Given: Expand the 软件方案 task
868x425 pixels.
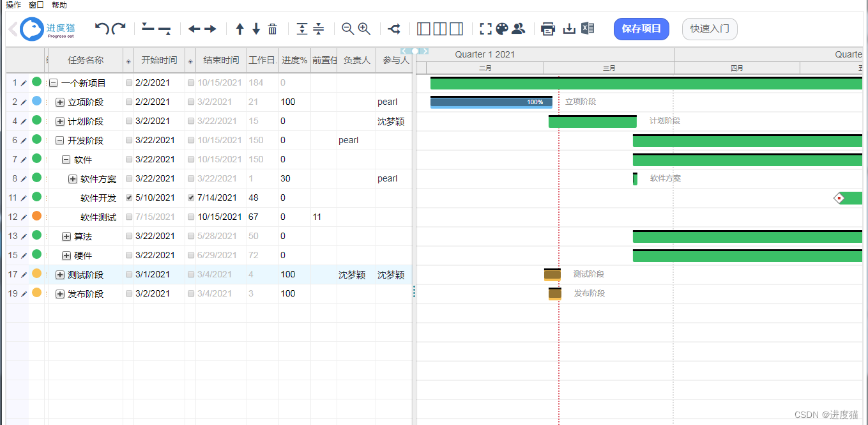Looking at the screenshot, I should [x=73, y=179].
